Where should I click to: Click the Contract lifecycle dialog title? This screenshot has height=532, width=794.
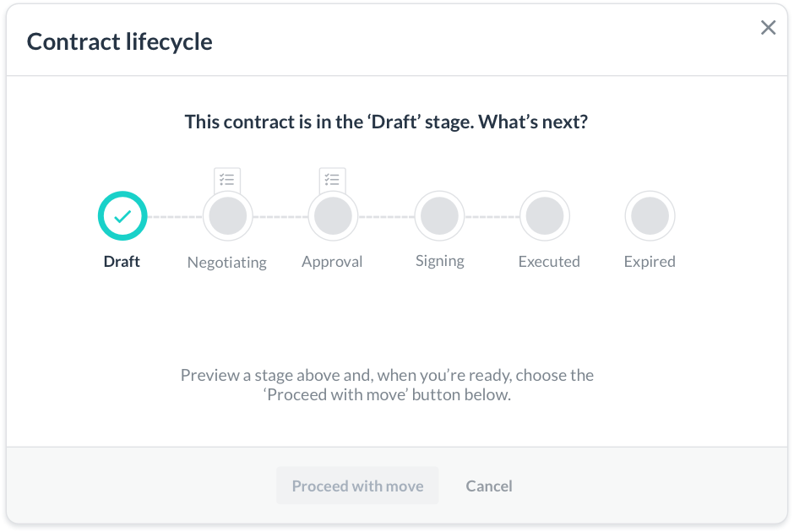120,41
